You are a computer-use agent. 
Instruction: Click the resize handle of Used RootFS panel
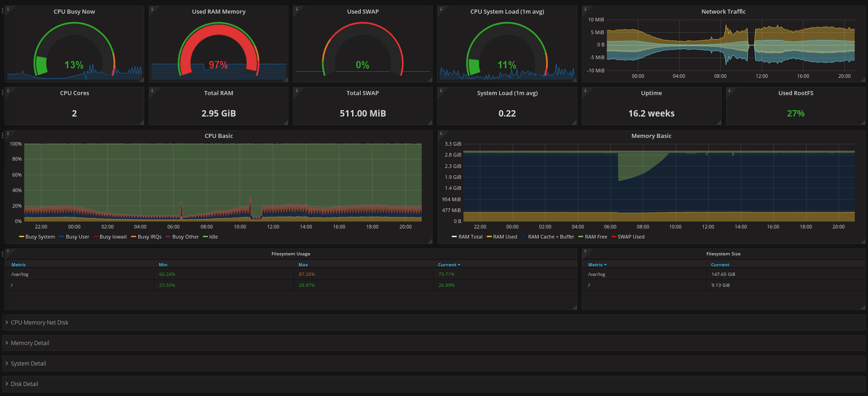tap(863, 123)
